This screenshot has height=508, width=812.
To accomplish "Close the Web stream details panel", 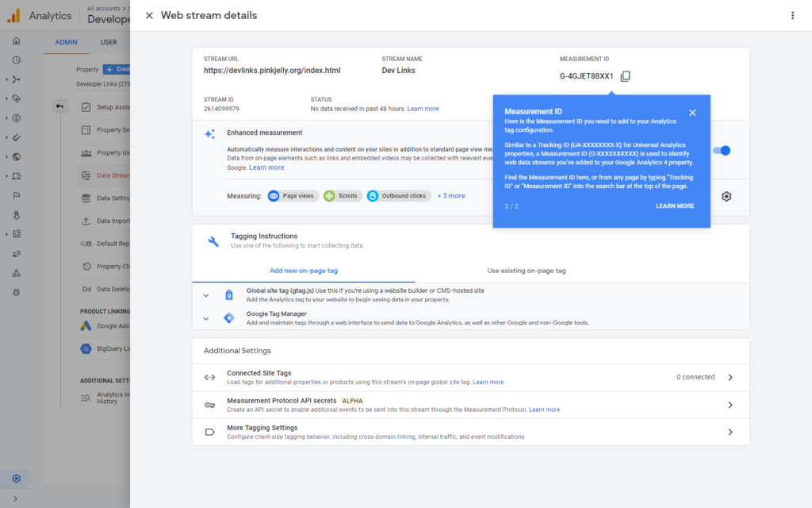I will 149,15.
